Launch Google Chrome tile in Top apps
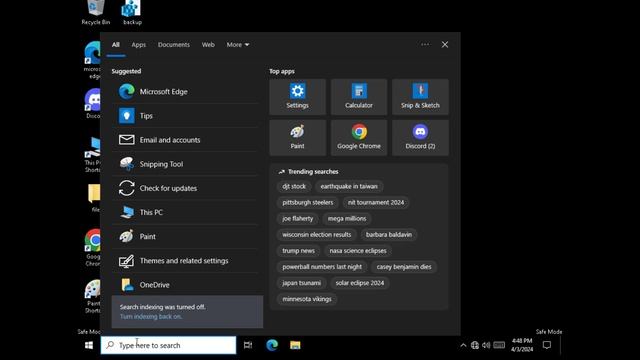 point(359,138)
